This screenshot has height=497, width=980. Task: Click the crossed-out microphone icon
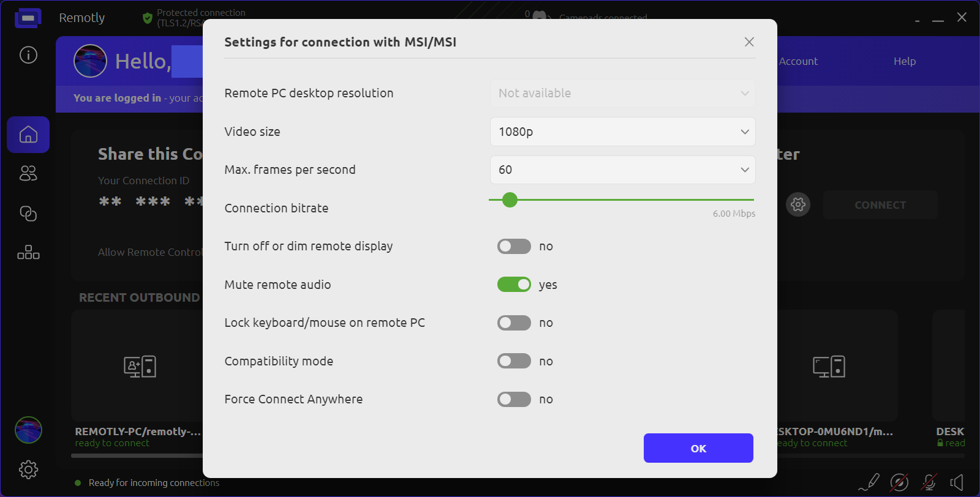tap(929, 482)
